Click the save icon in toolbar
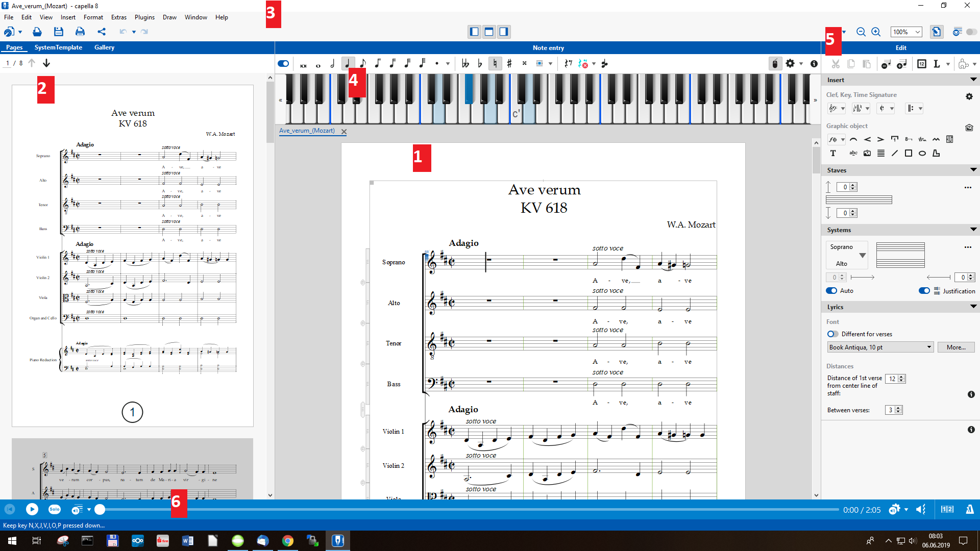Image resolution: width=980 pixels, height=551 pixels. pyautogui.click(x=59, y=32)
